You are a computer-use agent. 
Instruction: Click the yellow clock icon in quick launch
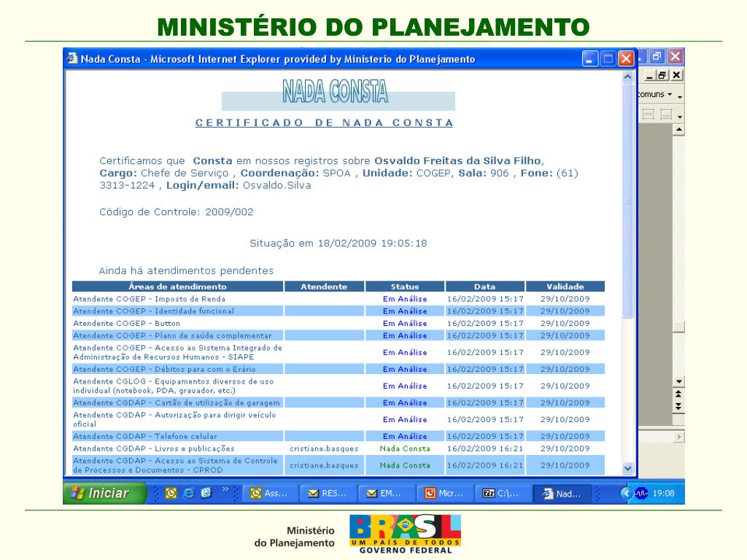171,494
